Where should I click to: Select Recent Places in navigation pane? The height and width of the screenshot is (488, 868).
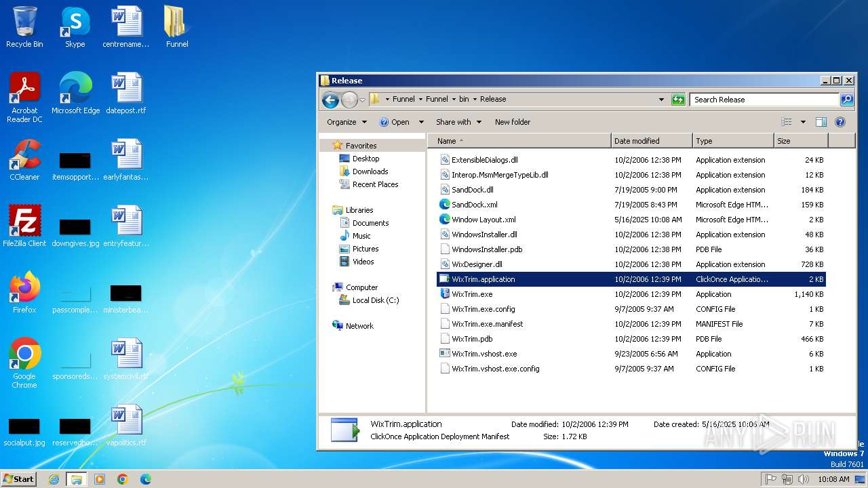375,184
